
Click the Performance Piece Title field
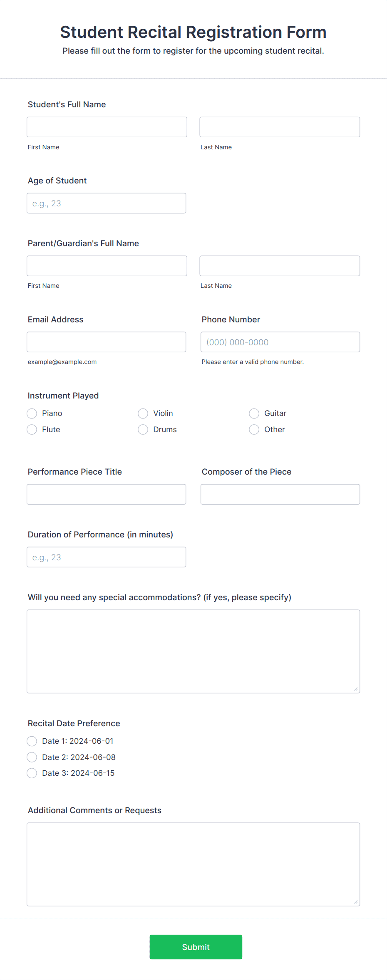[x=106, y=494]
